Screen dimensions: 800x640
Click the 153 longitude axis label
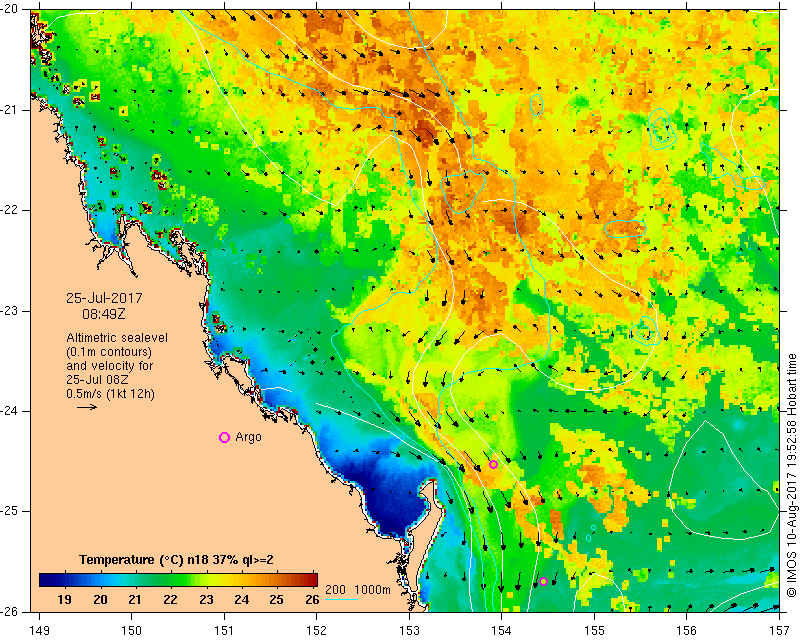410,630
